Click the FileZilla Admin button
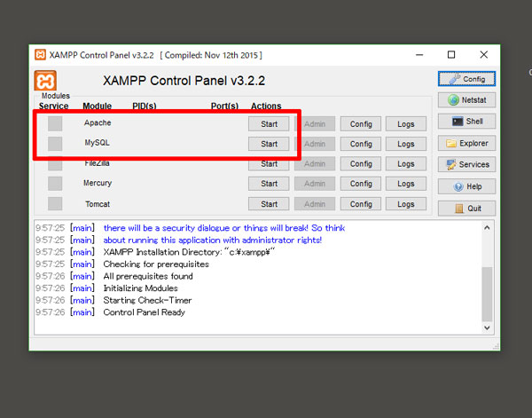 pos(315,163)
